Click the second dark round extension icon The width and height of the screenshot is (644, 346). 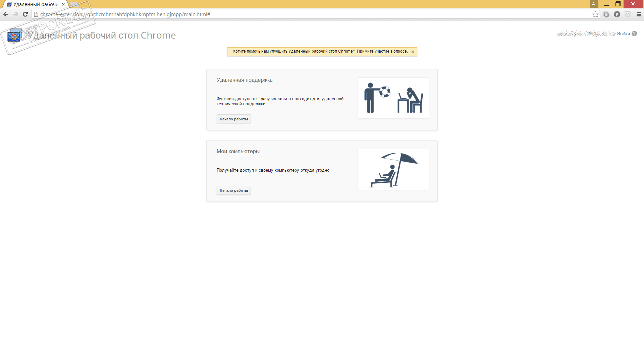click(x=617, y=14)
